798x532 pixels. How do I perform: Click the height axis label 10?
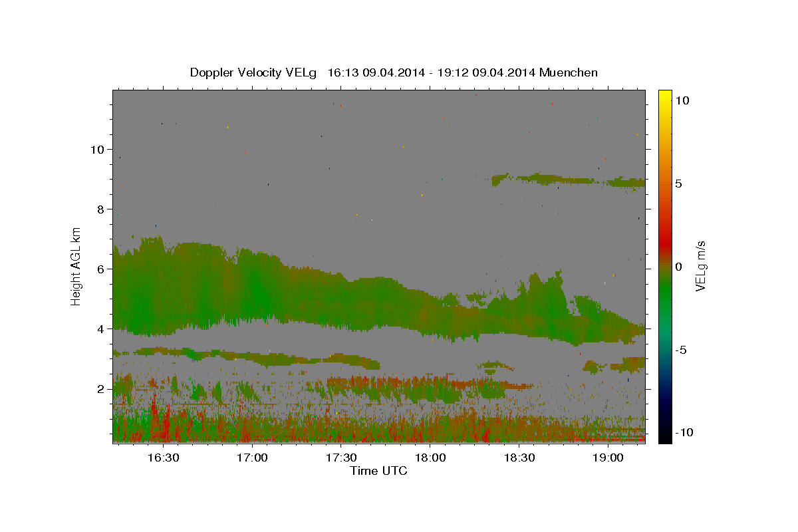click(97, 149)
